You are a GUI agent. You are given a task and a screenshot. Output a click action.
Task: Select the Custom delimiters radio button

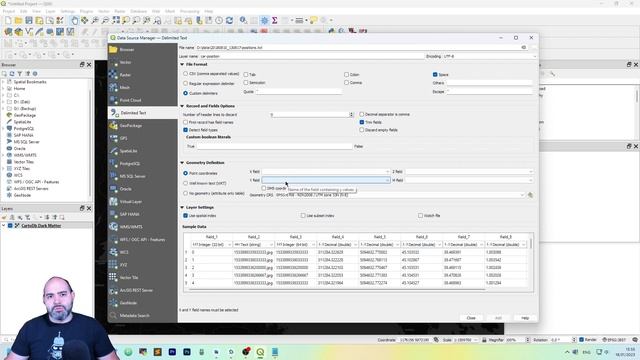(x=185, y=93)
